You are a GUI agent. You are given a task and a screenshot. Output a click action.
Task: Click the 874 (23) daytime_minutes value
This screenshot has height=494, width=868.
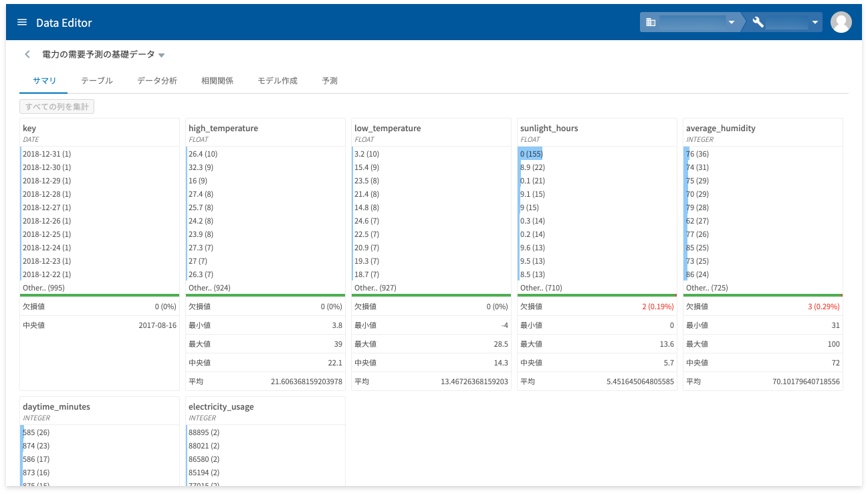(x=36, y=446)
